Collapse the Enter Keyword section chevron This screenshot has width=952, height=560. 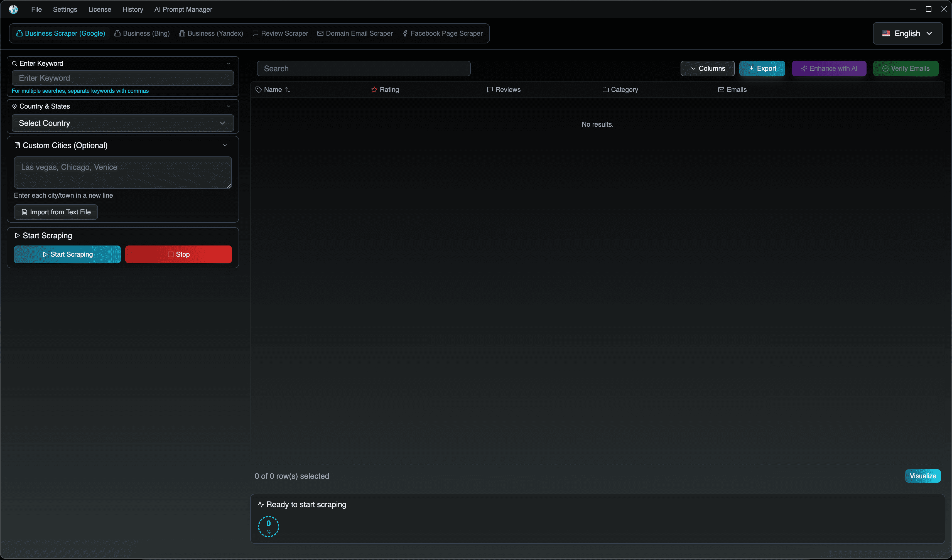[x=229, y=63]
